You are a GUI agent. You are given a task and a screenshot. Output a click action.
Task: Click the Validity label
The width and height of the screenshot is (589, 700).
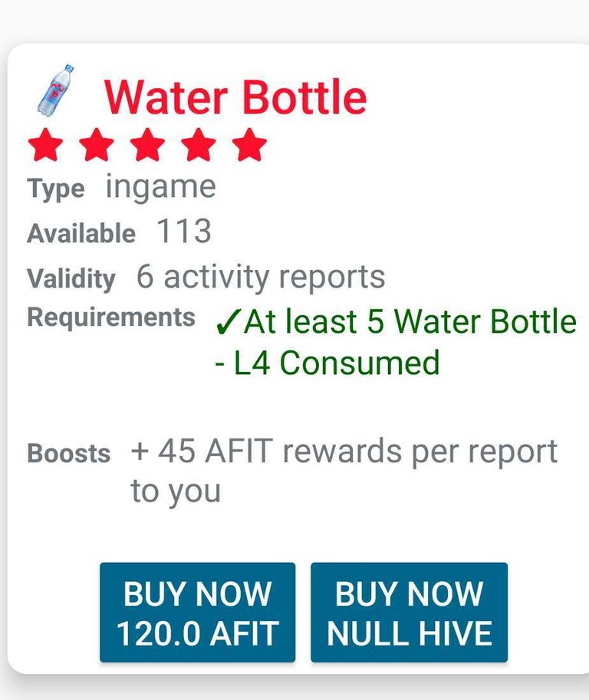(x=71, y=278)
